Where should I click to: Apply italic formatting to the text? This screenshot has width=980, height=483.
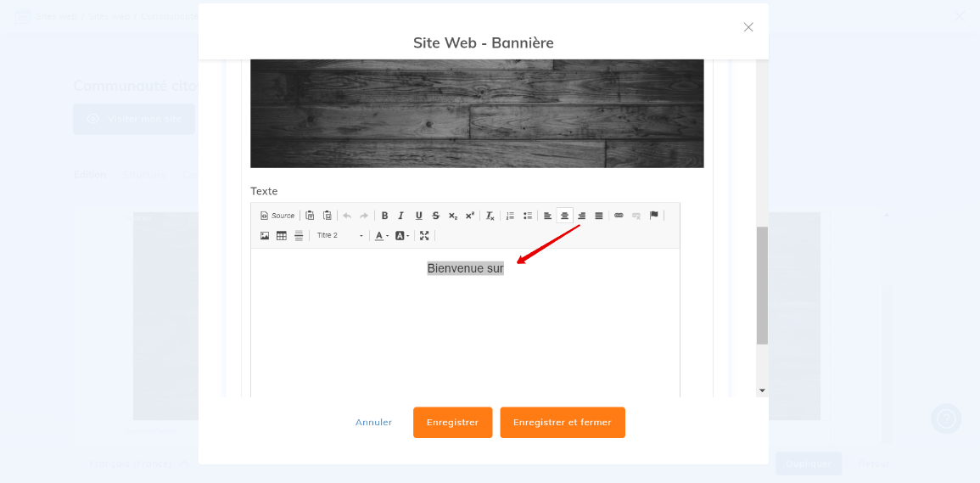[x=401, y=216]
